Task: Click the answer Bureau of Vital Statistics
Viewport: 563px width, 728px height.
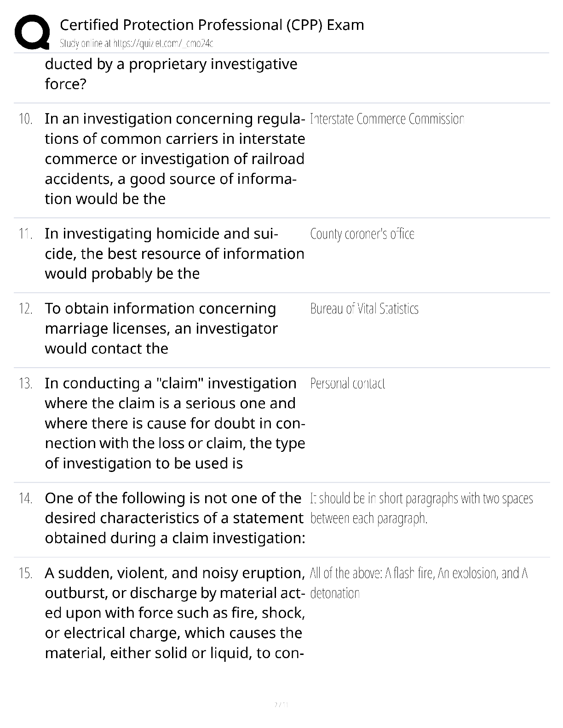Action: tap(364, 309)
